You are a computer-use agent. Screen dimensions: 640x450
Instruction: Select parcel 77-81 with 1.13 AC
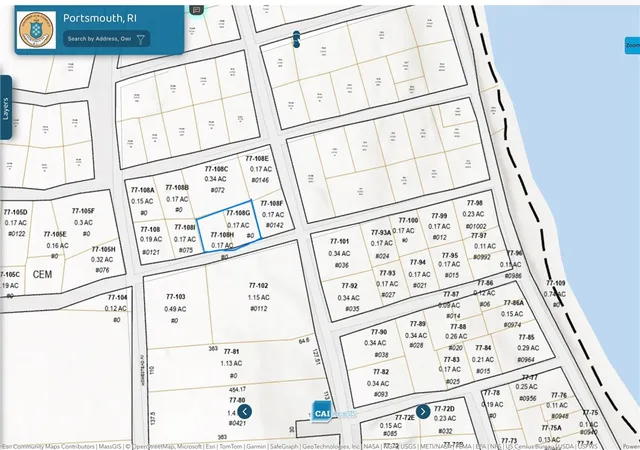coord(231,363)
